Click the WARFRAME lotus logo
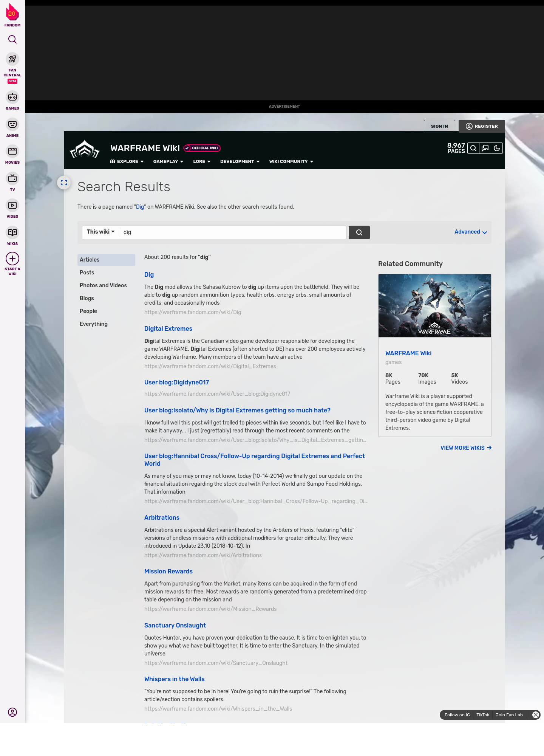Viewport: 544px width, 756px height. (x=85, y=150)
